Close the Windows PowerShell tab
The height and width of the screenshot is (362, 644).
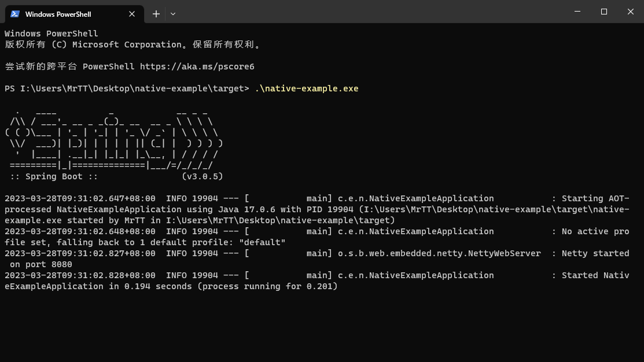point(132,14)
